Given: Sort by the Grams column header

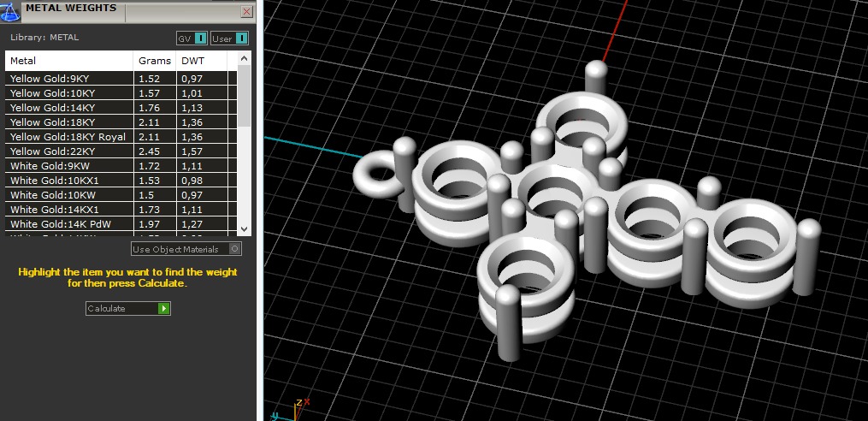Looking at the screenshot, I should [155, 61].
